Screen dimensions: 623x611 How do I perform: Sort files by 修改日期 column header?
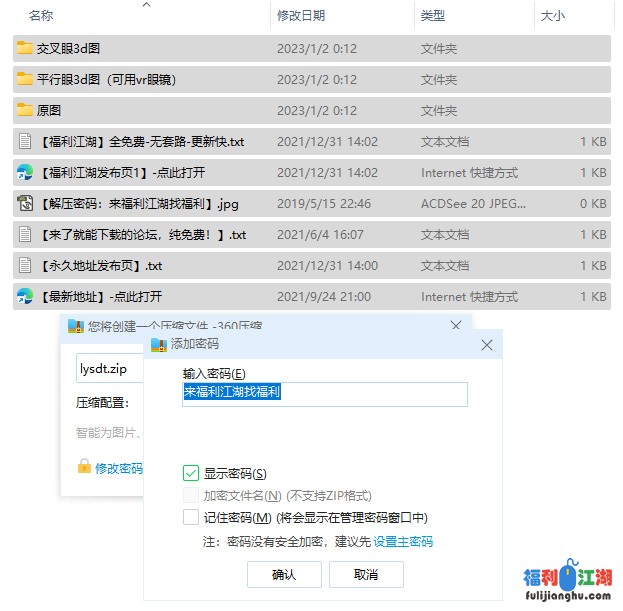(301, 16)
